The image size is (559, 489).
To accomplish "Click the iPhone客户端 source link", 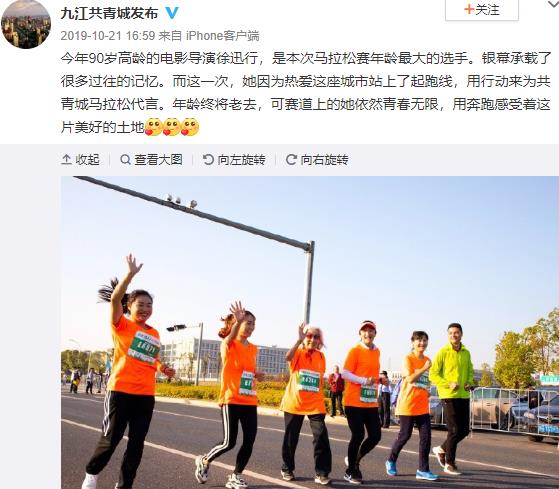I will click(x=222, y=36).
